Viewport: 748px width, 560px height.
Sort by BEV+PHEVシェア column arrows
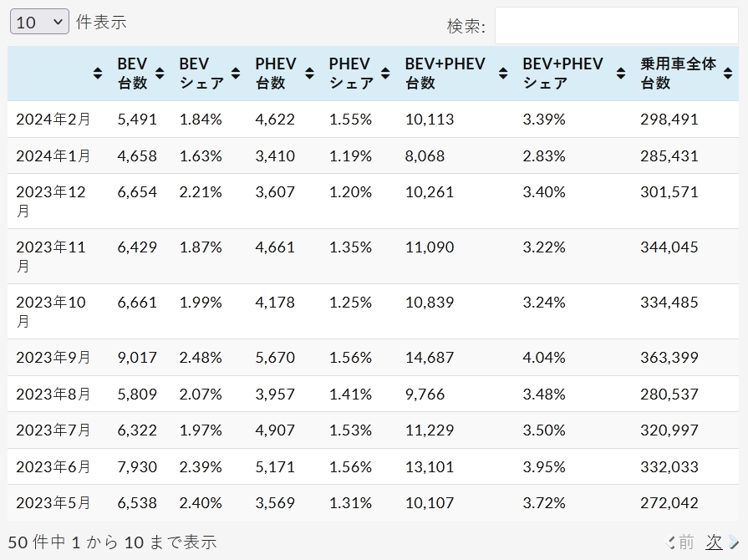pos(620,74)
